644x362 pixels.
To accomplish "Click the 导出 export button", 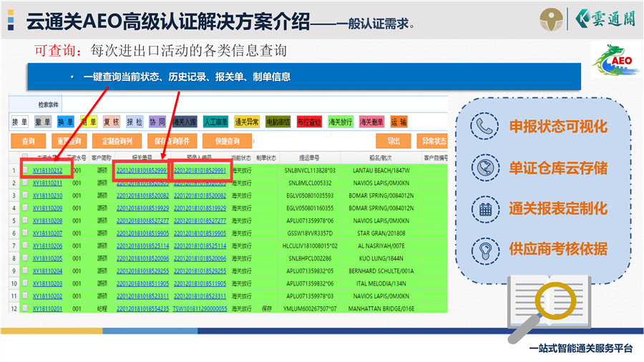I will click(393, 141).
